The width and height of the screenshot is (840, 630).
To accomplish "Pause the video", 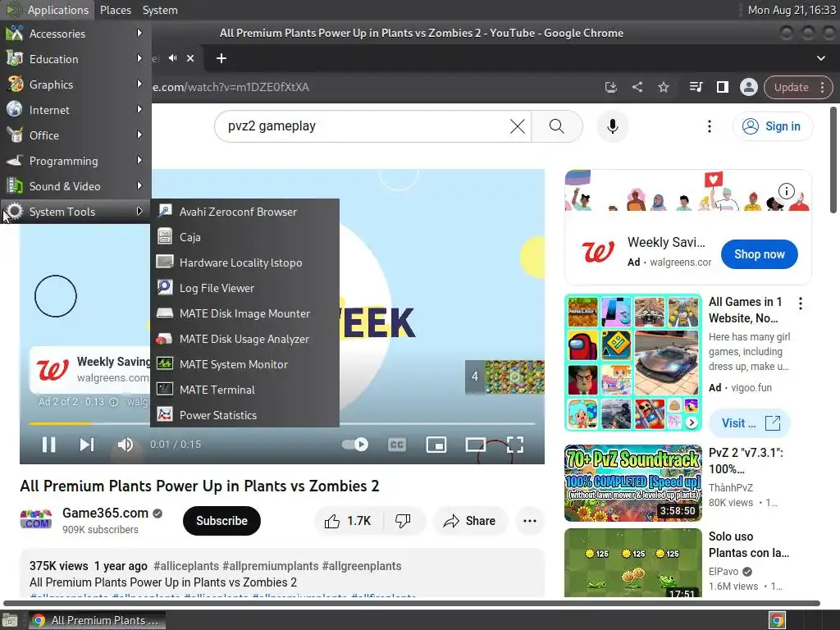I will coord(48,445).
